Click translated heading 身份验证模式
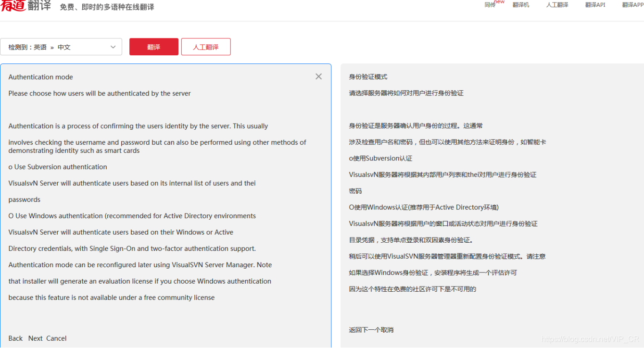The height and width of the screenshot is (348, 644). coord(368,77)
